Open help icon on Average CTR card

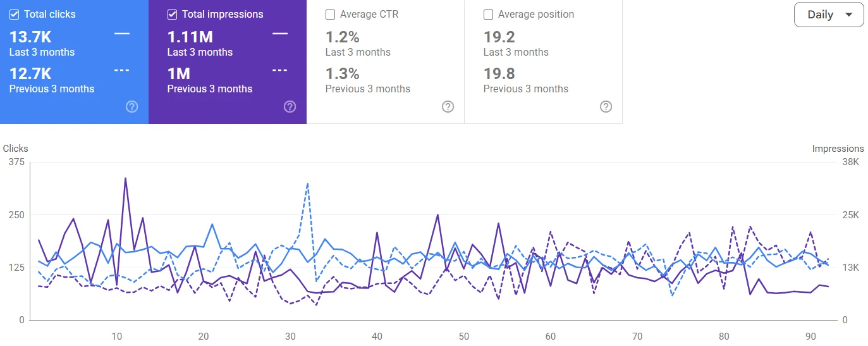coord(448,106)
